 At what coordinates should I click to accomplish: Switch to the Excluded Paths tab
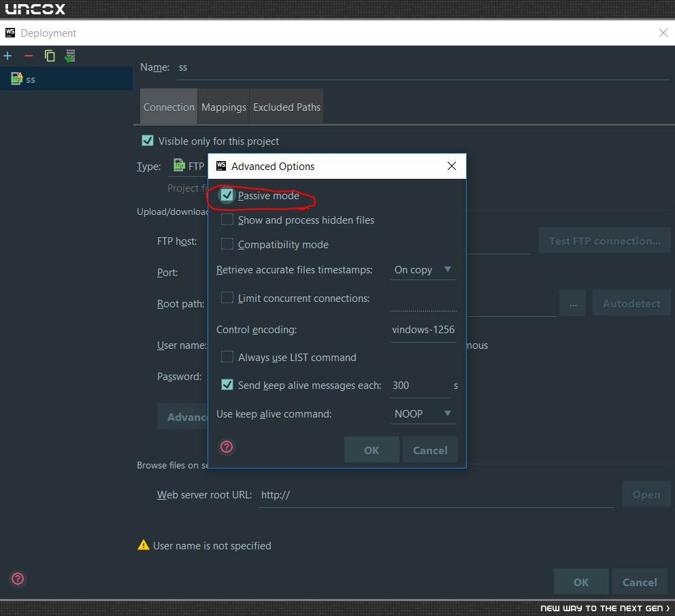[x=286, y=107]
